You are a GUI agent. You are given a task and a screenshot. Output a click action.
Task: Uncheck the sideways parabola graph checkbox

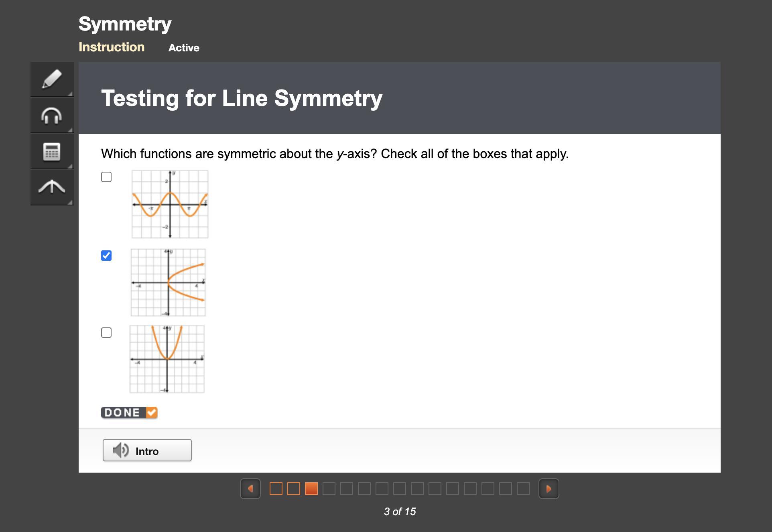[x=106, y=256]
